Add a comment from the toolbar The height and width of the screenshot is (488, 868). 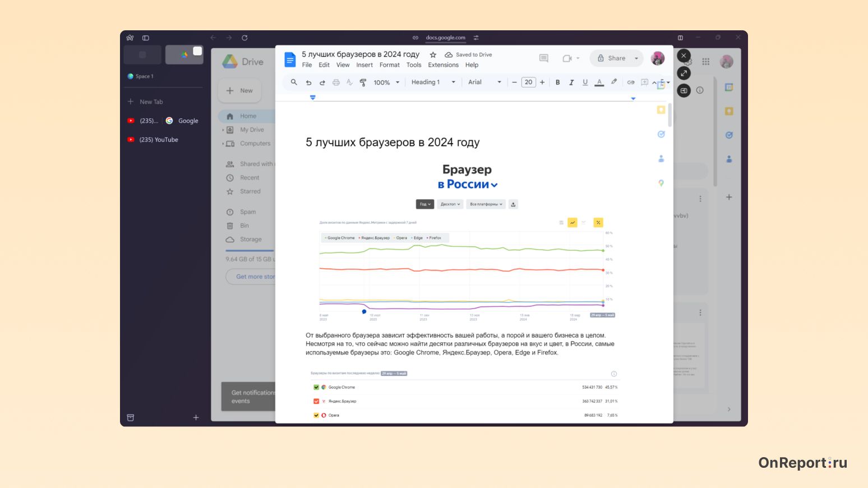pyautogui.click(x=645, y=82)
